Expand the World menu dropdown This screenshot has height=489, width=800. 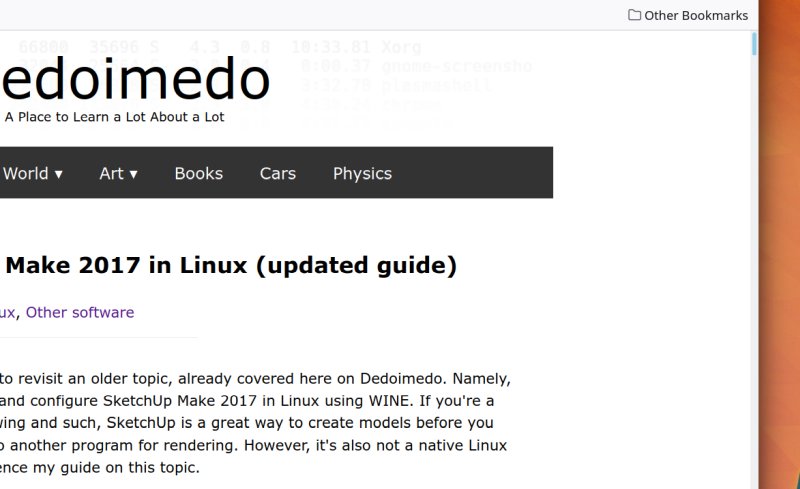pos(32,173)
